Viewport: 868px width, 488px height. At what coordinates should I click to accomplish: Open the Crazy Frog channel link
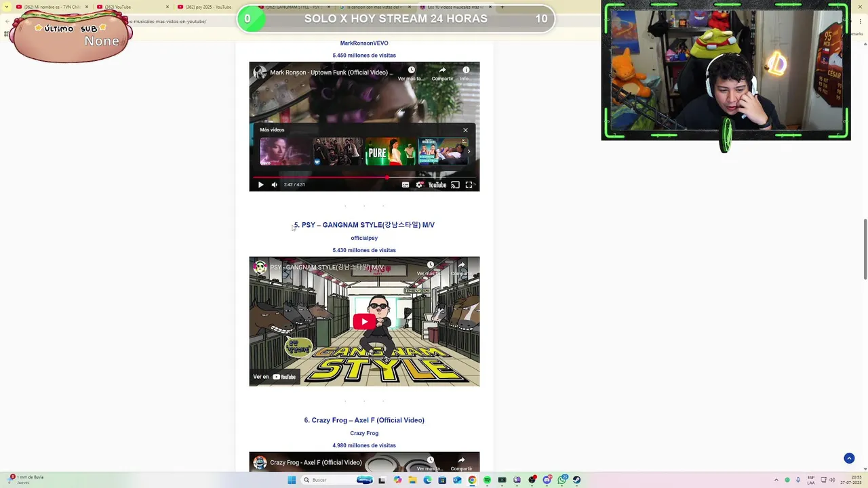coord(364,433)
